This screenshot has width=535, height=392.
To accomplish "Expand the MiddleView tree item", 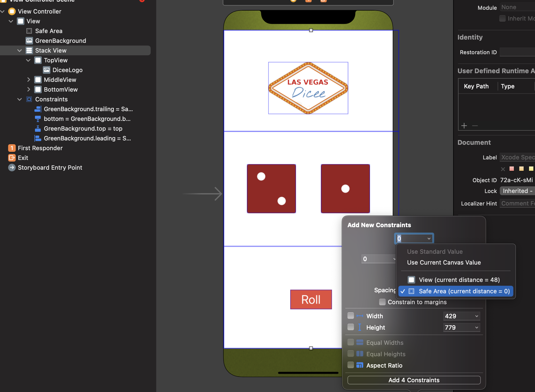I will pos(29,80).
